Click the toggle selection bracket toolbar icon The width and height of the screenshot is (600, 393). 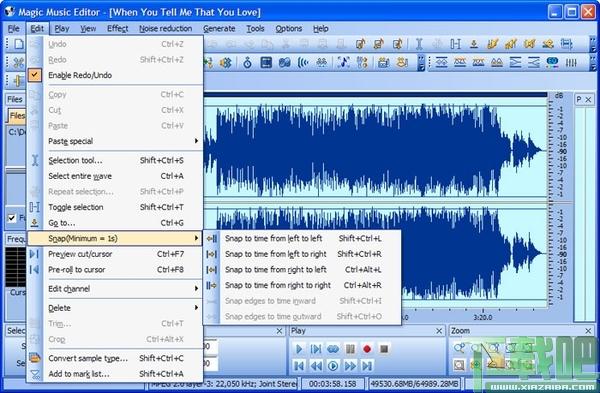[455, 44]
